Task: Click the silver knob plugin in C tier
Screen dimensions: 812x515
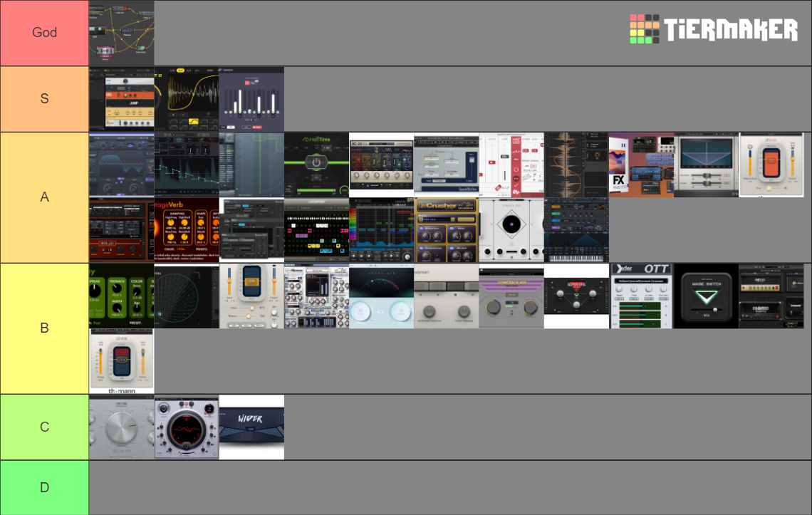Action: pyautogui.click(x=122, y=427)
